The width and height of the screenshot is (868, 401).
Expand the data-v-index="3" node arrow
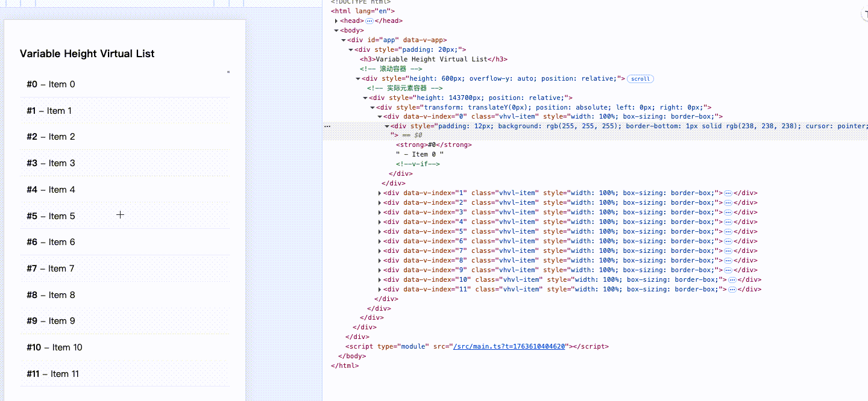(x=380, y=213)
